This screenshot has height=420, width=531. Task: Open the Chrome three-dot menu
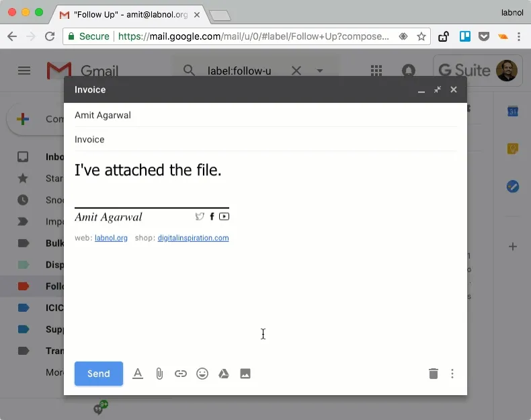tap(518, 36)
